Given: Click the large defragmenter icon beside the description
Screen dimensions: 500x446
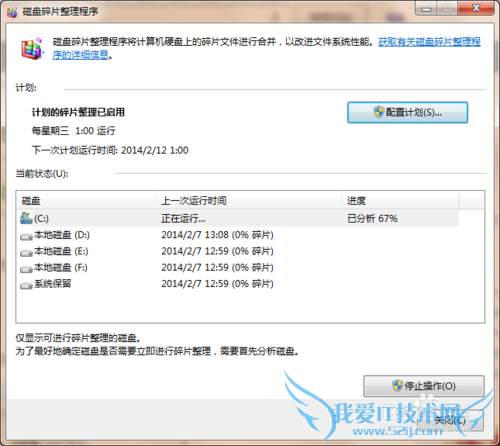Looking at the screenshot, I should (32, 49).
